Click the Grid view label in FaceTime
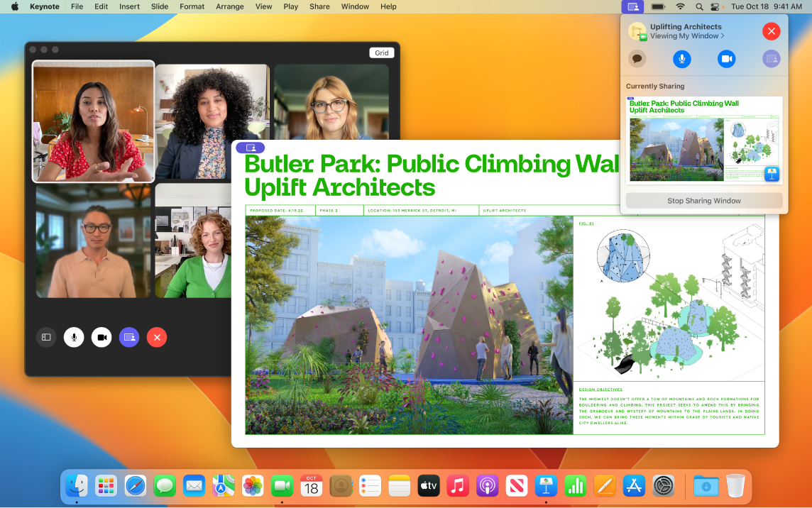Viewport: 812px width, 508px height. click(382, 53)
